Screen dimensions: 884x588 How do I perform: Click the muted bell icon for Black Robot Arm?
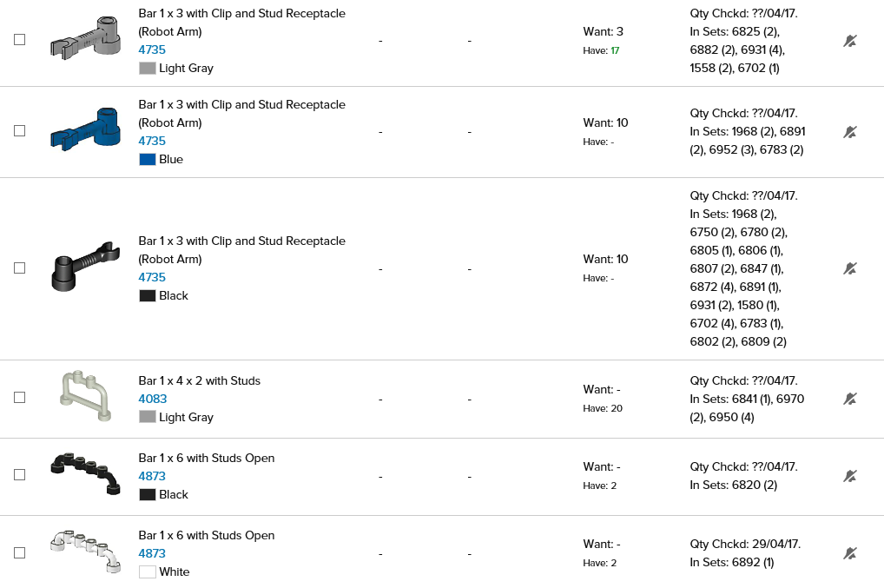tap(850, 268)
